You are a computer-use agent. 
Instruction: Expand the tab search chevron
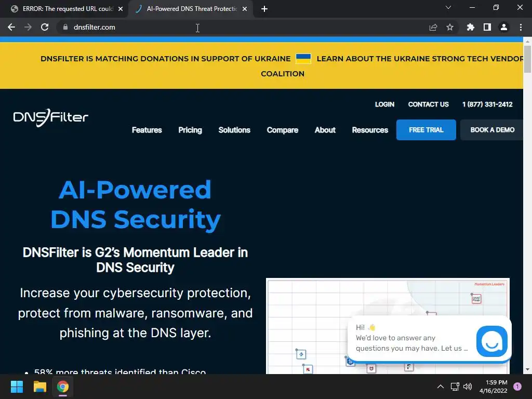[448, 7]
